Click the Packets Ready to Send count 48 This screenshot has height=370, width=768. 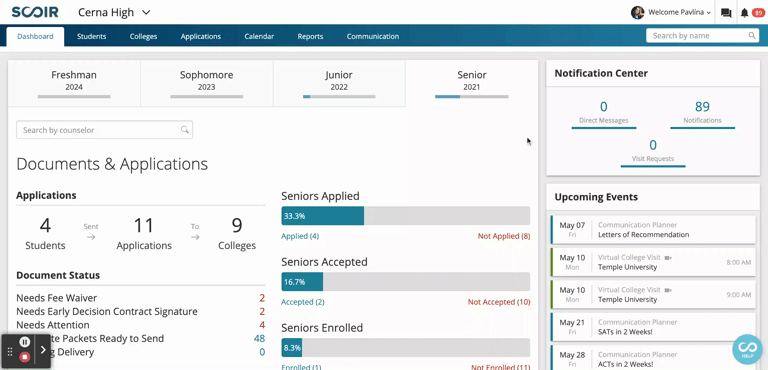tap(259, 339)
